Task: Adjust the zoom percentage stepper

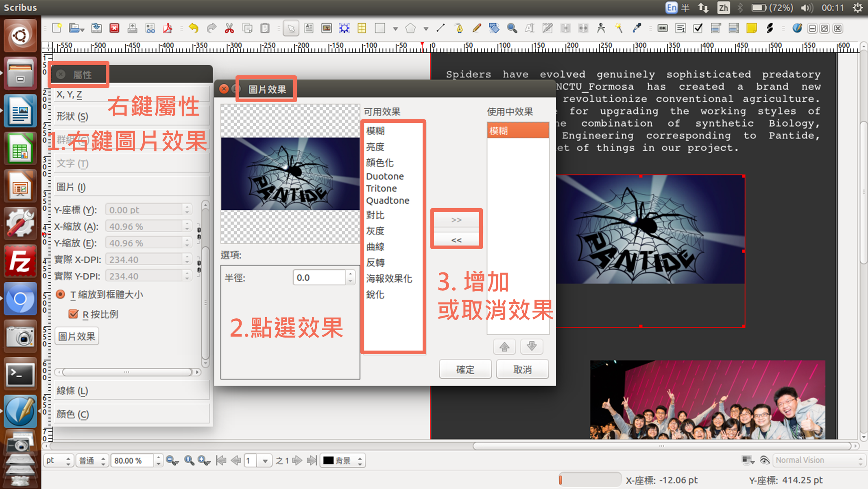Action: click(158, 460)
